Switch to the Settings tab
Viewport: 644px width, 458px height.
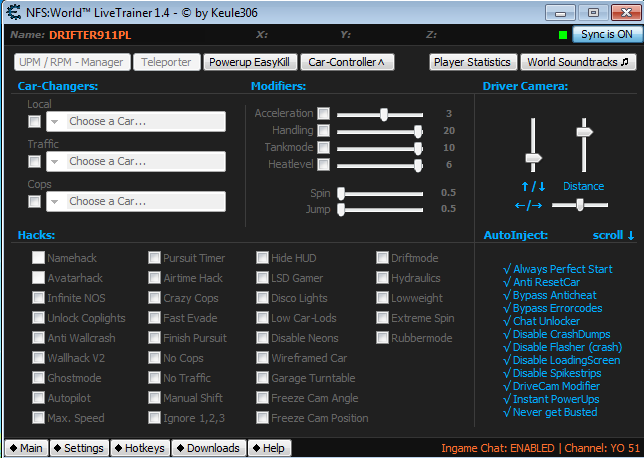(80, 448)
